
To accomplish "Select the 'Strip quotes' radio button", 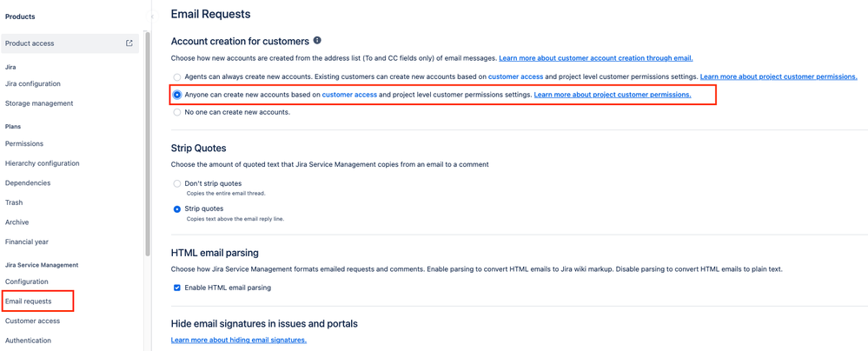I will [177, 209].
